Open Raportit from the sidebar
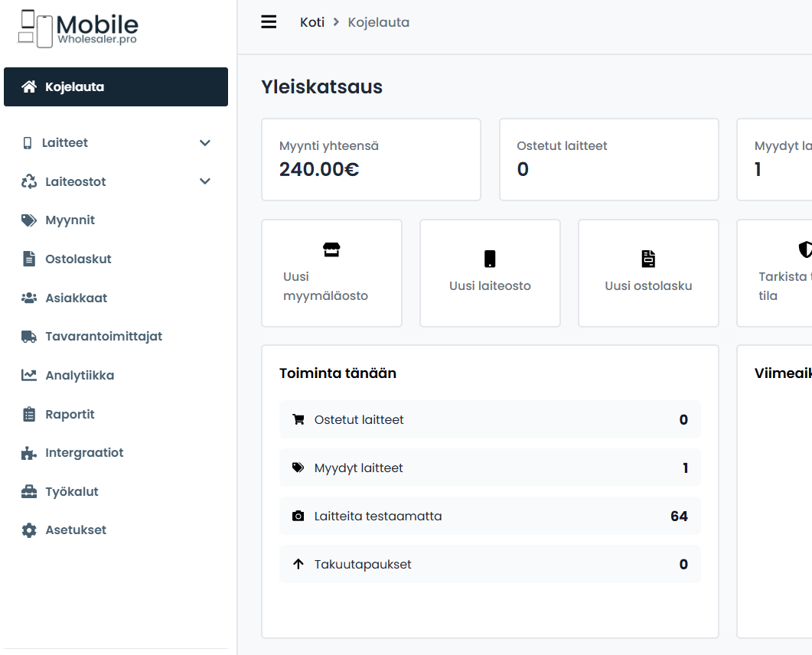The height and width of the screenshot is (655, 812). click(70, 415)
